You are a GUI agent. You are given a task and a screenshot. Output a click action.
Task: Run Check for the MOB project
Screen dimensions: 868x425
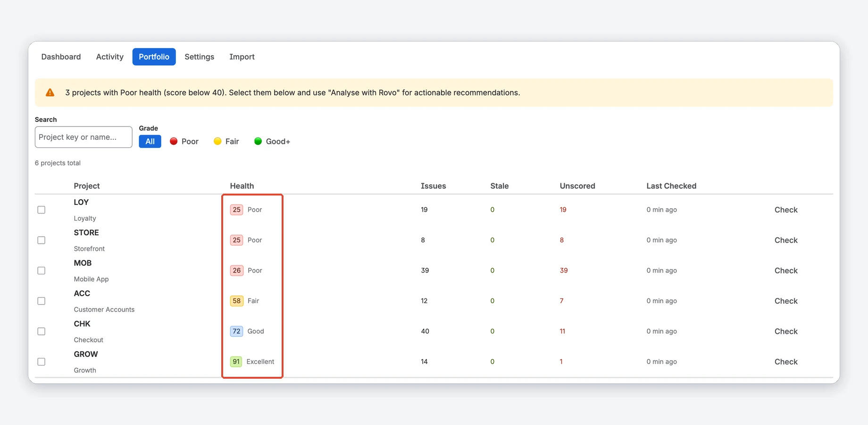click(786, 271)
